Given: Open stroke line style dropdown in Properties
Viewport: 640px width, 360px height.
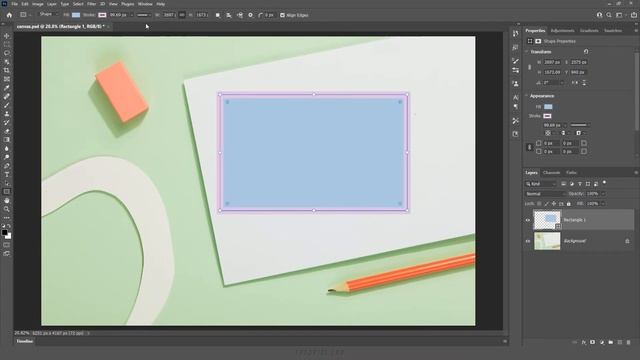Looking at the screenshot, I should (x=580, y=125).
